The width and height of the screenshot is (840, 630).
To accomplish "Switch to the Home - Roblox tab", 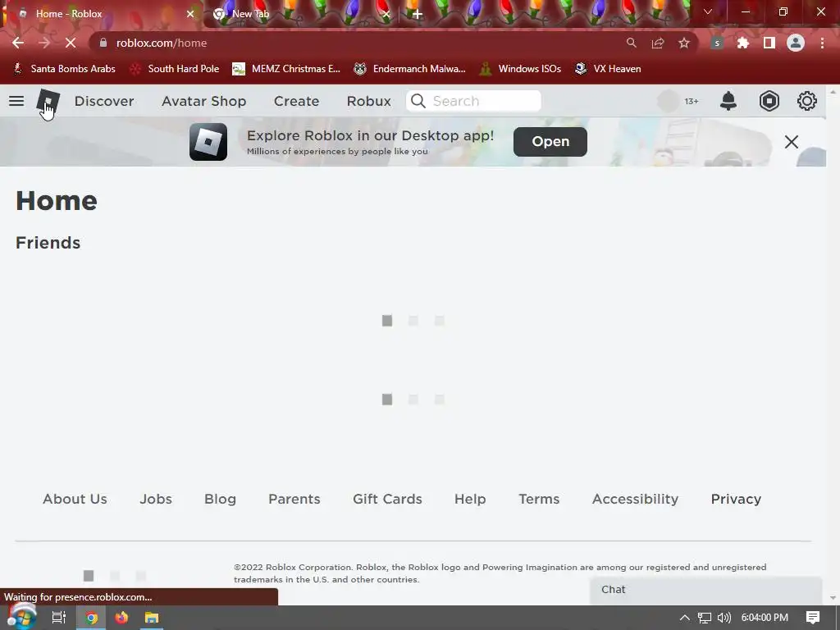I will pyautogui.click(x=102, y=14).
